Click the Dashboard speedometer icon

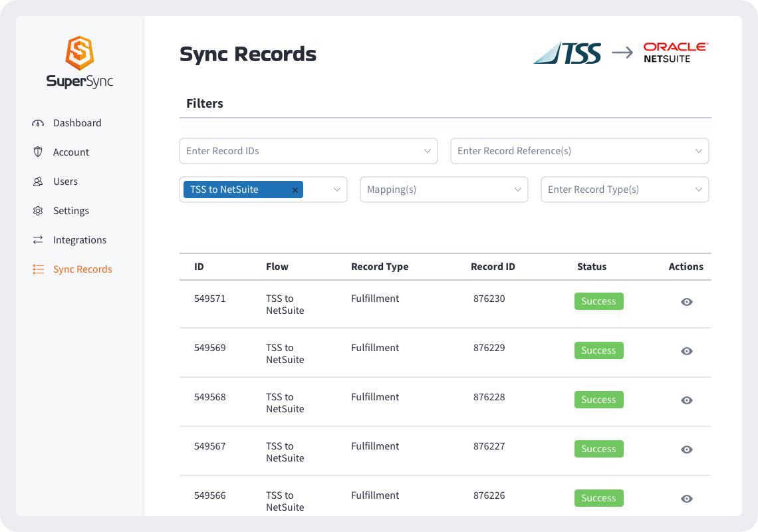[39, 122]
